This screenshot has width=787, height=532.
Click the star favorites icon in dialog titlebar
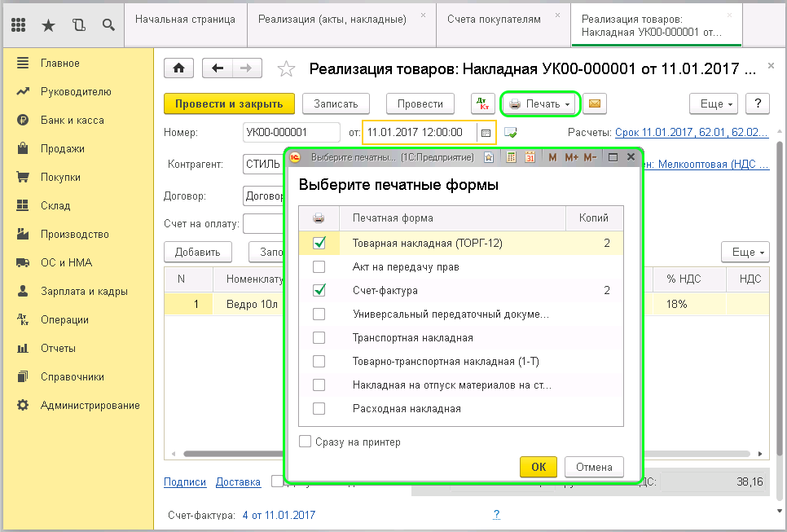tap(489, 156)
